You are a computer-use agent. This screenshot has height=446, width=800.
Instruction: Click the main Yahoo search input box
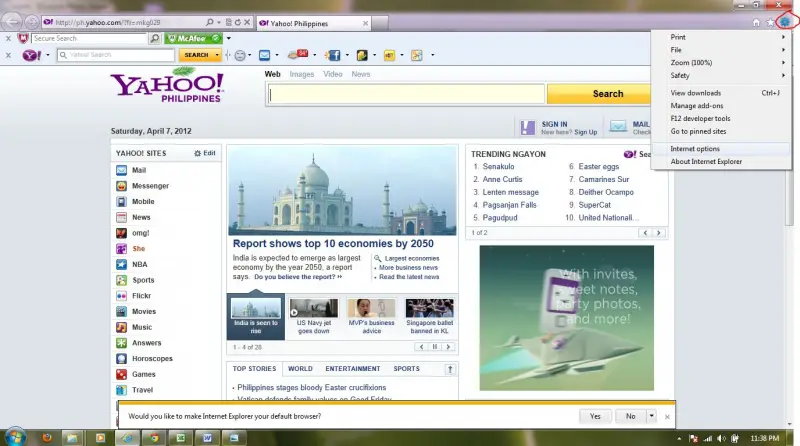point(406,94)
